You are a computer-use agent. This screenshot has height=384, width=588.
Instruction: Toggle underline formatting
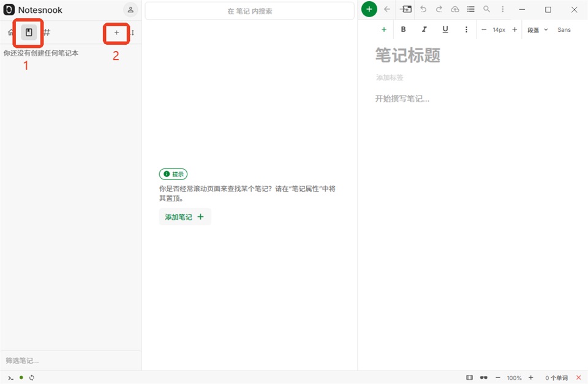click(x=445, y=29)
